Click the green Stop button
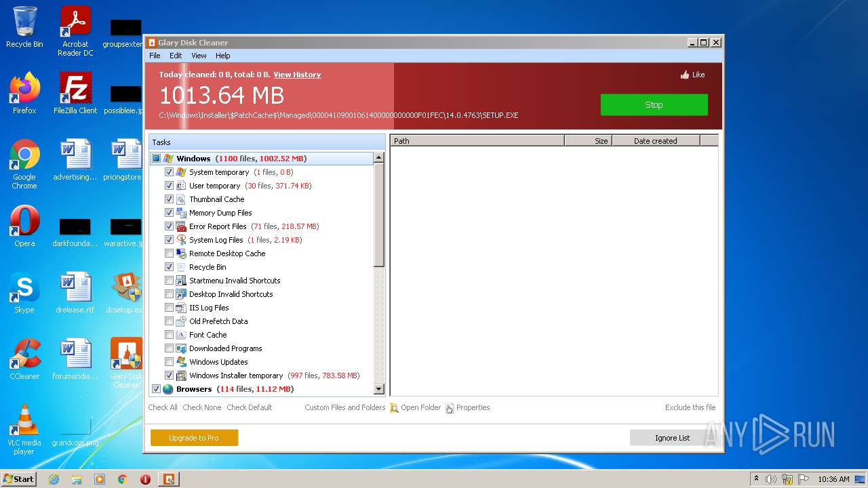 [x=654, y=104]
